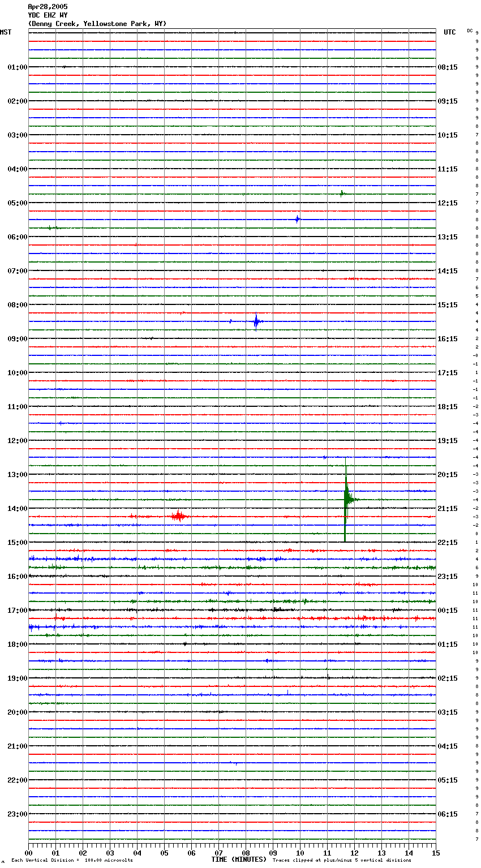Click the 21:15 UTC time label
481x868 pixels.
[448, 509]
